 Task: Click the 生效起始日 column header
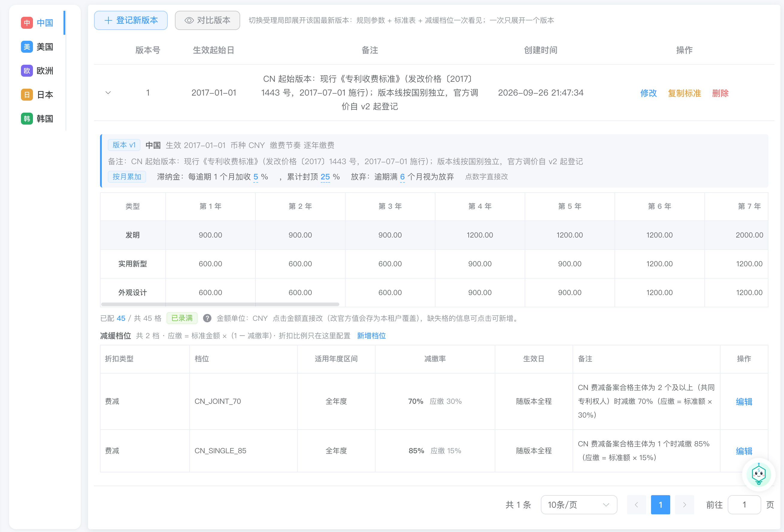pyautogui.click(x=214, y=50)
